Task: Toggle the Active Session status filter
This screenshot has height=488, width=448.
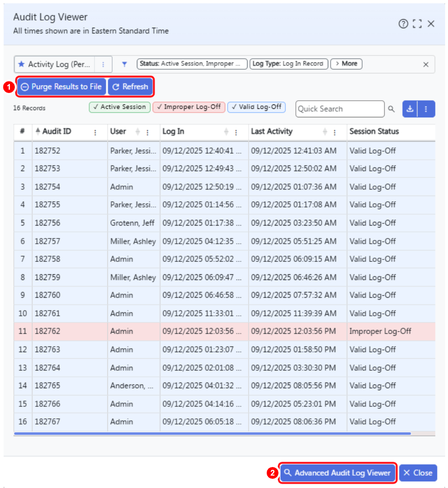Action: click(x=120, y=107)
